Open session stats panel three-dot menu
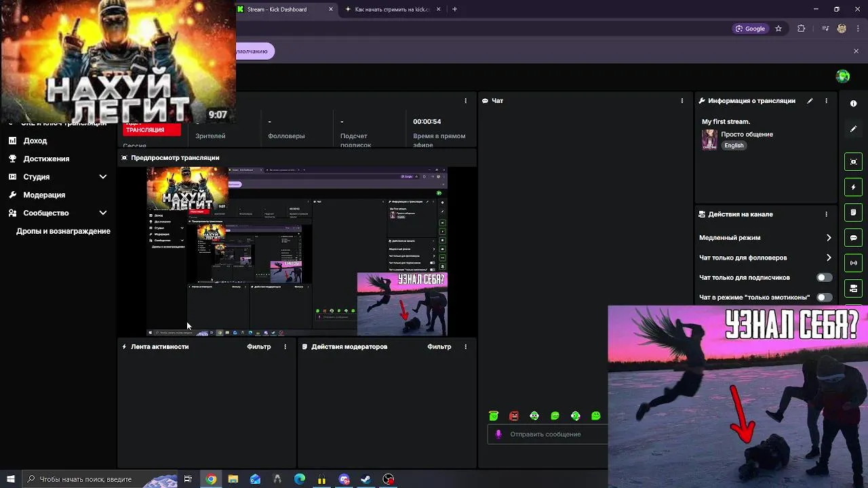This screenshot has height=488, width=868. click(x=465, y=101)
